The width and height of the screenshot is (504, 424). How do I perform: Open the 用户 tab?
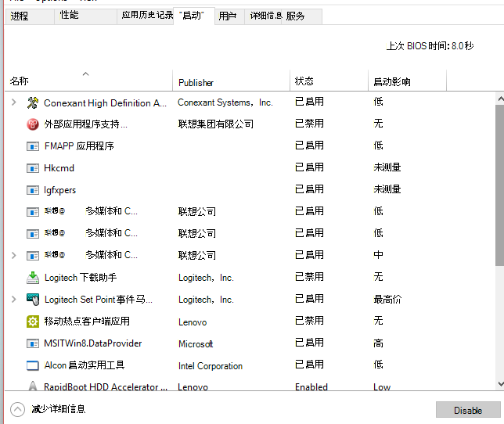tap(229, 16)
